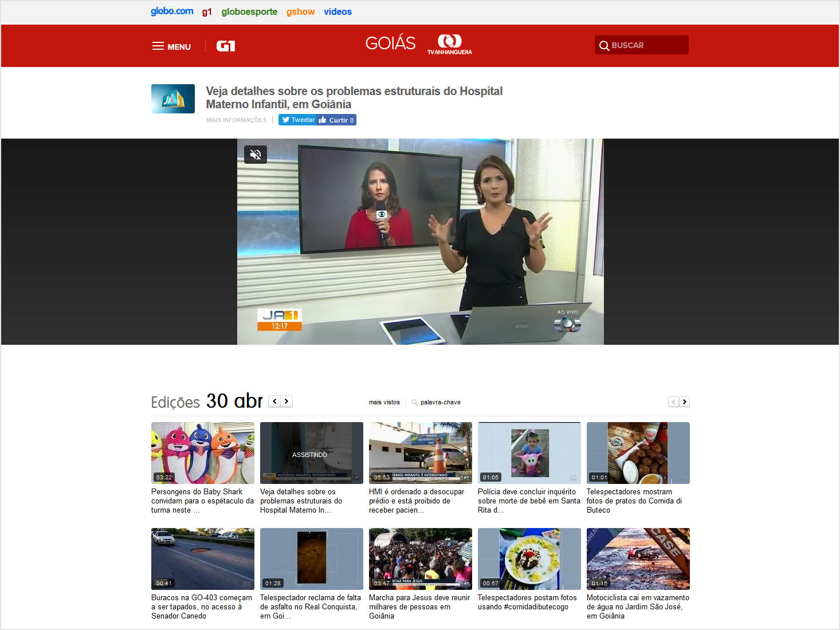Show the next page of the video list
This screenshot has width=840, height=630.
point(684,402)
